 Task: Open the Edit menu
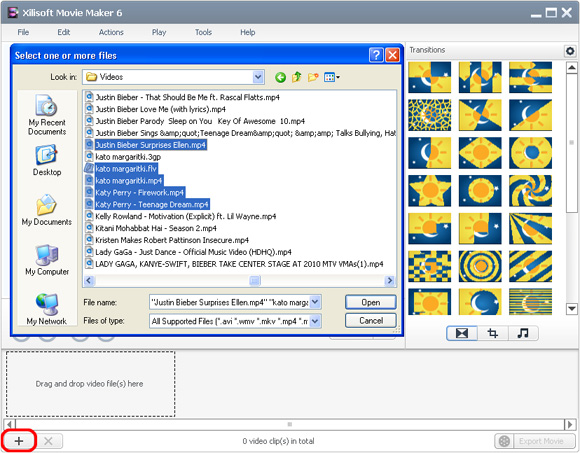tap(64, 32)
